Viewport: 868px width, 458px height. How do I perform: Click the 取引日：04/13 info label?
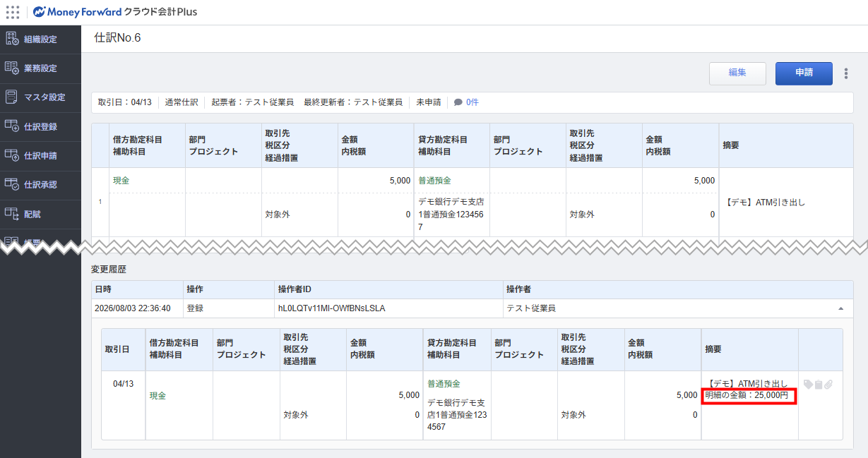pos(125,102)
